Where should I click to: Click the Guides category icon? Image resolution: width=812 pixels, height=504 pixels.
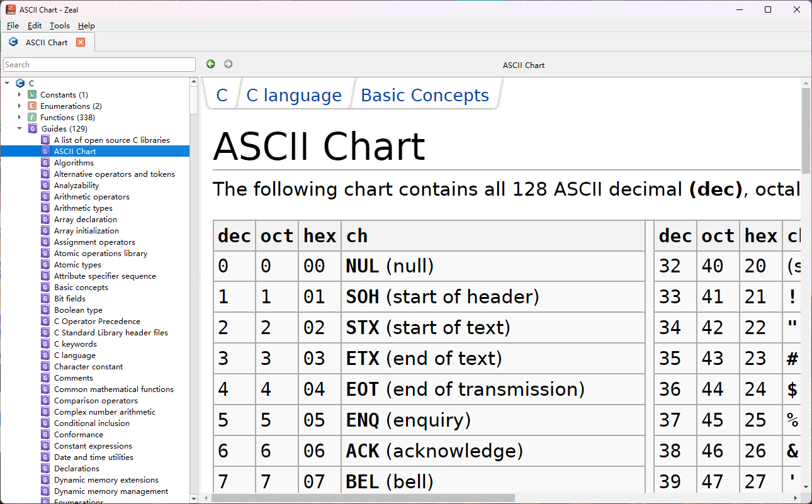click(x=33, y=128)
